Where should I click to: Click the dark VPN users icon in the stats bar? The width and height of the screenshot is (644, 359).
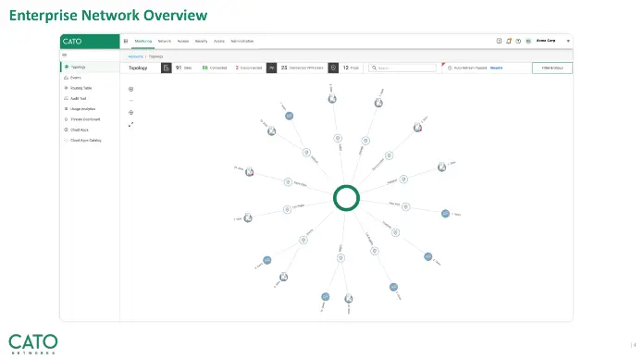point(271,68)
